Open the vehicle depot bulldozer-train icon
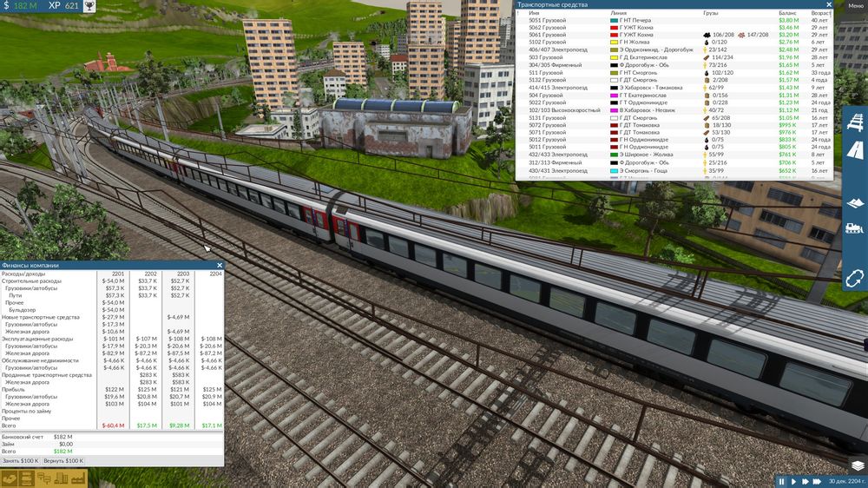 click(x=855, y=228)
